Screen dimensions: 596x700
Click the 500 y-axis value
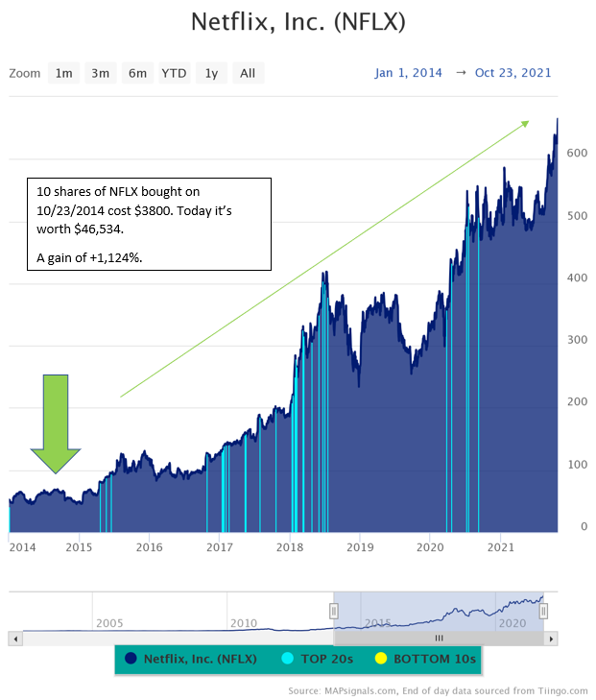[577, 216]
